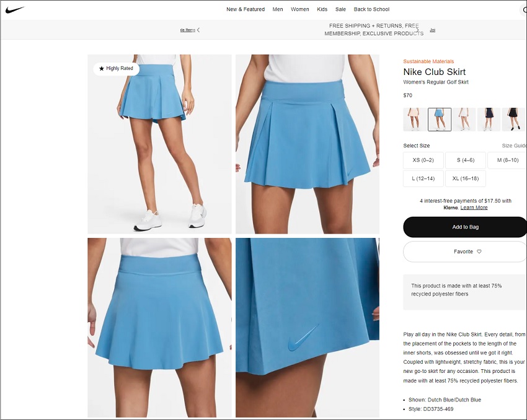The height and width of the screenshot is (420, 527).
Task: Click the $70 price
Action: click(x=408, y=95)
